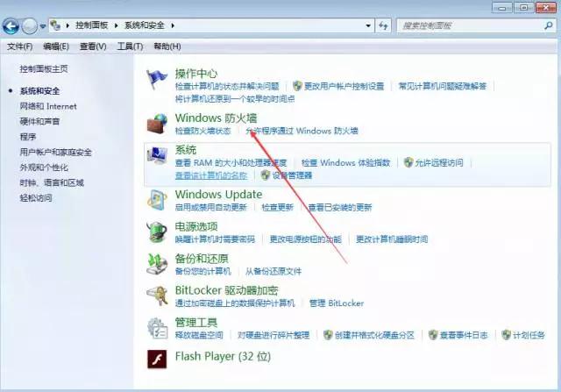This screenshot has height=392, width=561.
Task: Click shield icon before 更改用户帐户控制设置
Action: click(x=297, y=86)
